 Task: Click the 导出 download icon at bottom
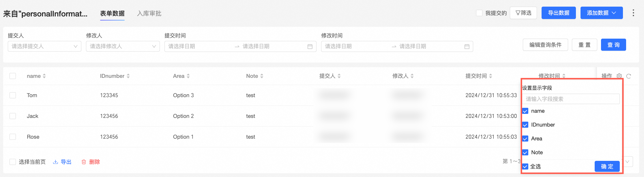tap(55, 162)
